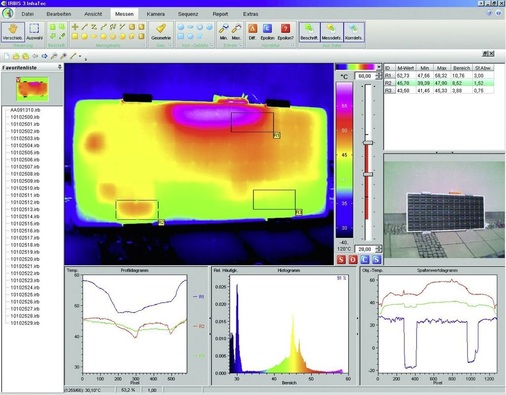This screenshot has height=395, width=506.
Task: Select row R1 in measurement table
Action: click(x=439, y=76)
